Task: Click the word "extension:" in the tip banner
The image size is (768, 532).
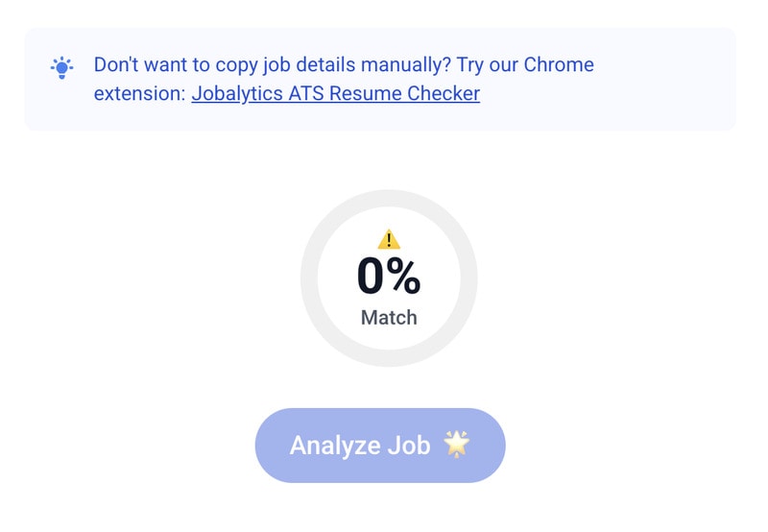Action: [139, 94]
